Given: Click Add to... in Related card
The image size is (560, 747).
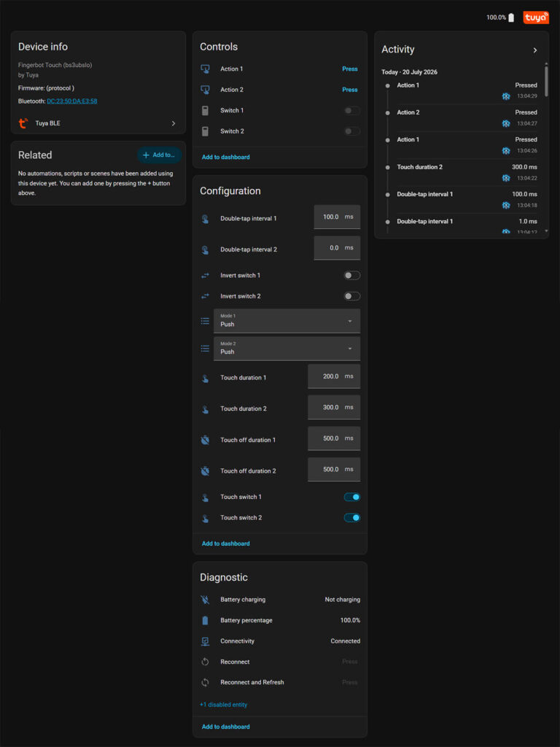Looking at the screenshot, I should click(x=159, y=155).
